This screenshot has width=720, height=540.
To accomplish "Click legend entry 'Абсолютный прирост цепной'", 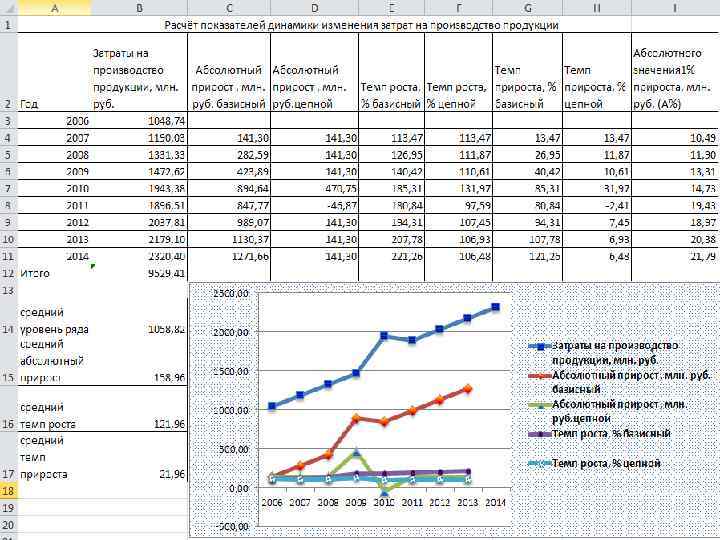I will click(x=608, y=411).
